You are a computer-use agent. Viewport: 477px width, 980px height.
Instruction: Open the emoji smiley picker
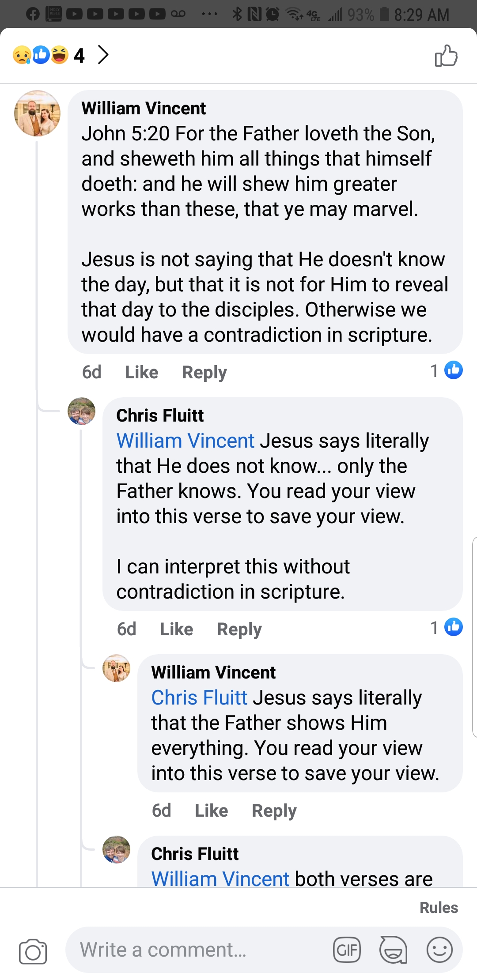click(x=439, y=950)
